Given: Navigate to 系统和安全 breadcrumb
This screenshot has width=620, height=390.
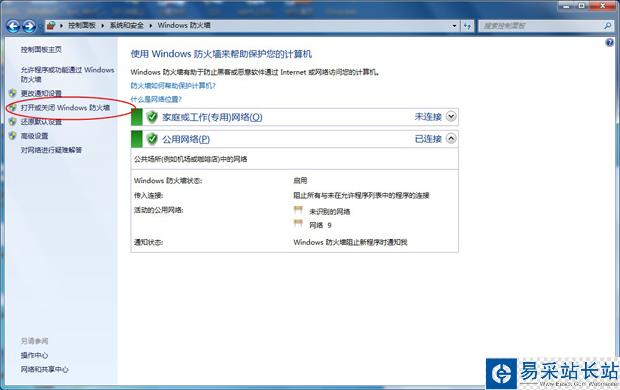Looking at the screenshot, I should [x=127, y=25].
